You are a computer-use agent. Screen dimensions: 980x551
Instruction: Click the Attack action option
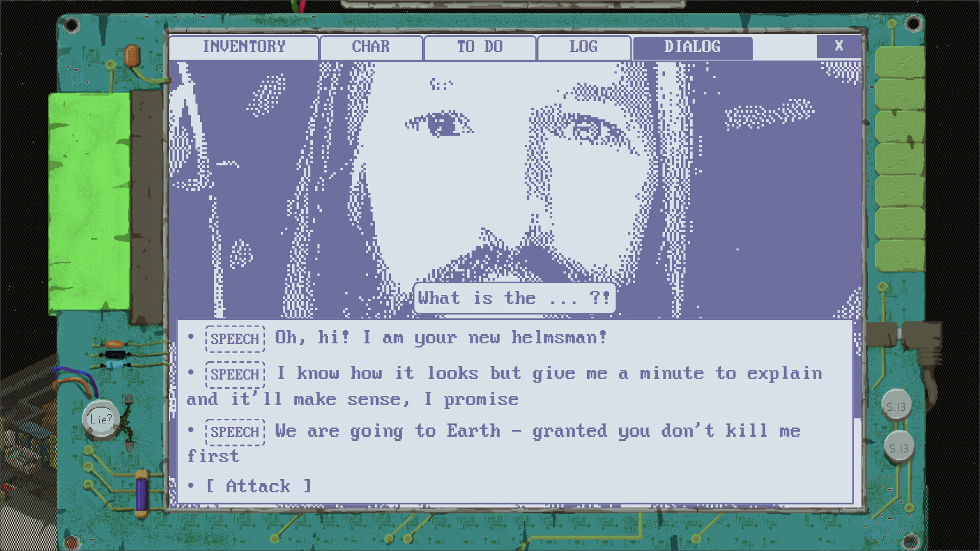[261, 486]
